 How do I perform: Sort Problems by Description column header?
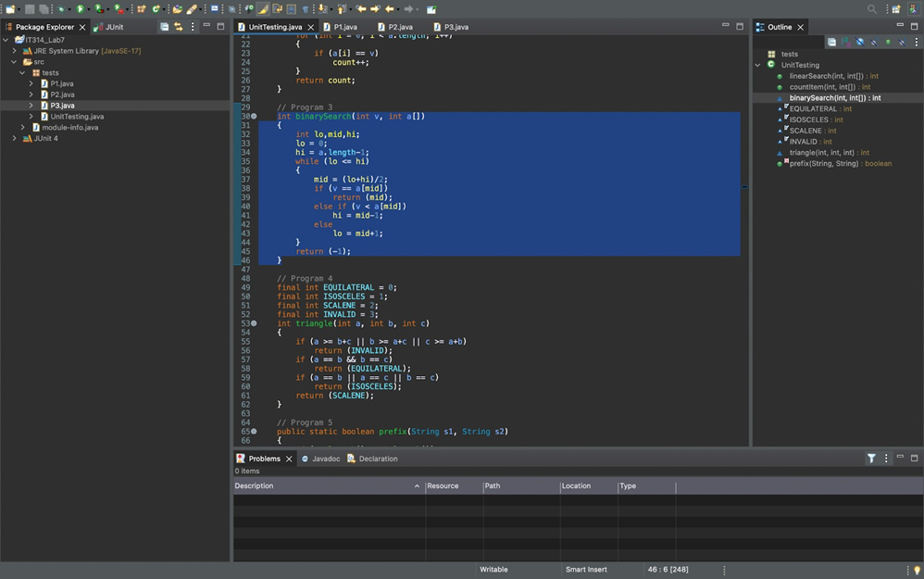tap(328, 485)
